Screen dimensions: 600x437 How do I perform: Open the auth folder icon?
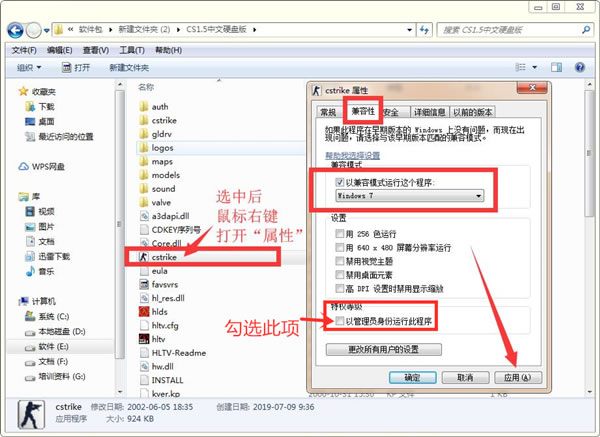pyautogui.click(x=142, y=106)
